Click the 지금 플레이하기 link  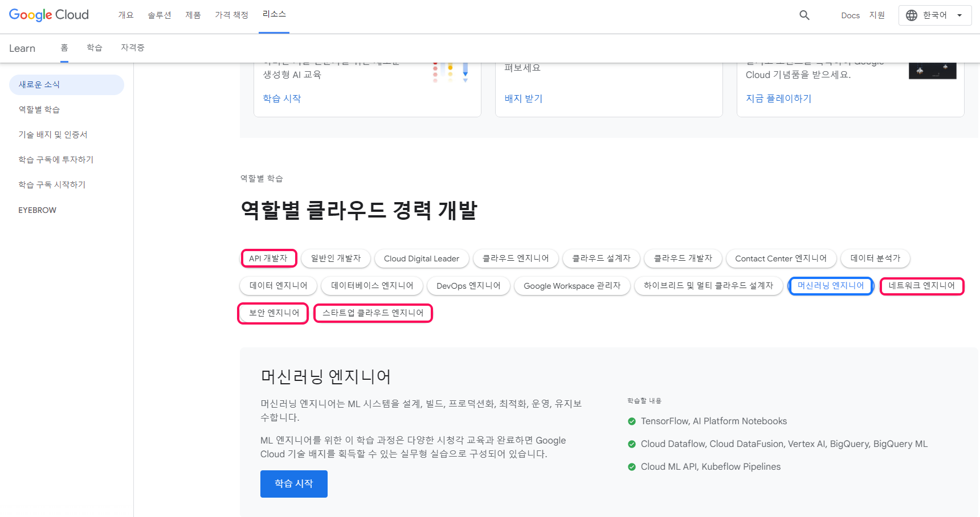pos(779,99)
